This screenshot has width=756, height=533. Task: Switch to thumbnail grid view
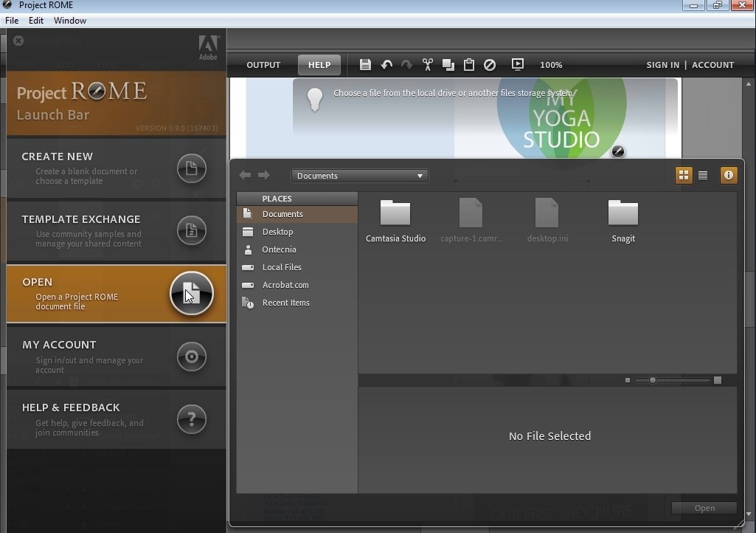pyautogui.click(x=684, y=175)
